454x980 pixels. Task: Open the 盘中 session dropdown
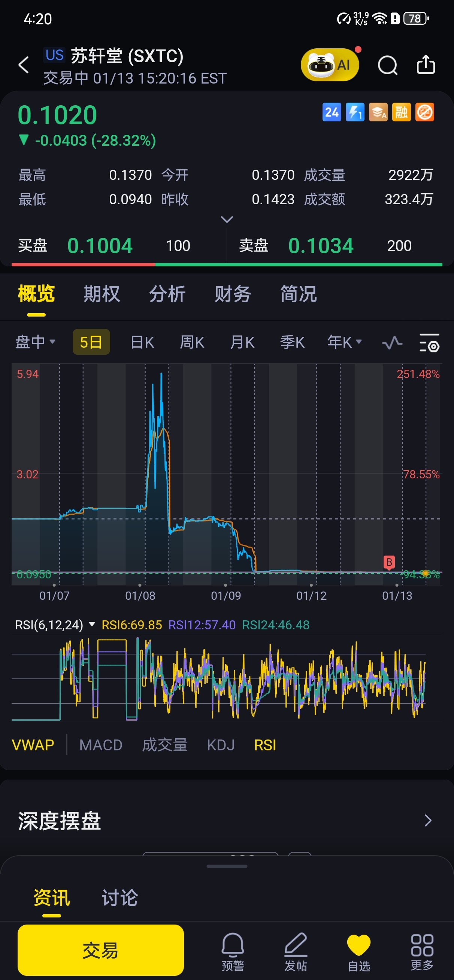click(35, 342)
